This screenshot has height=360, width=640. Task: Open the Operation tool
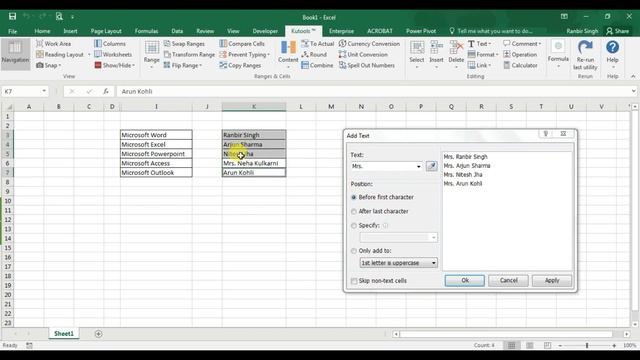pyautogui.click(x=520, y=54)
